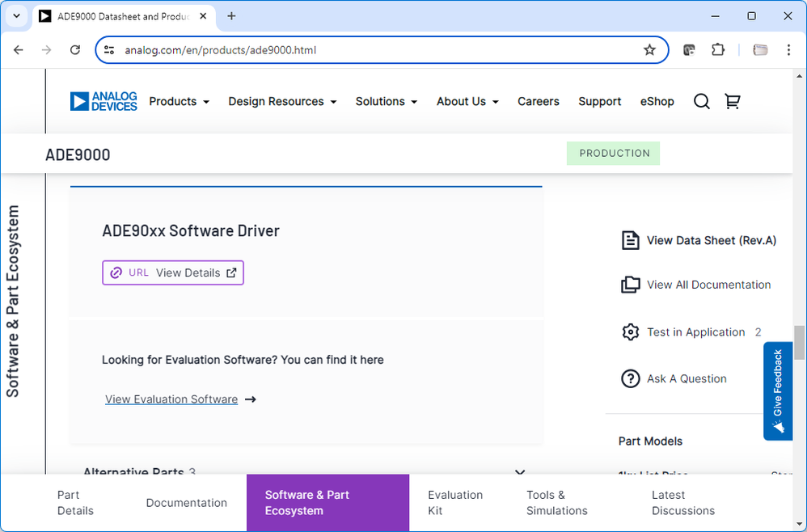This screenshot has height=532, width=807.
Task: Switch to the Evaluation Kit tab
Action: point(455,503)
